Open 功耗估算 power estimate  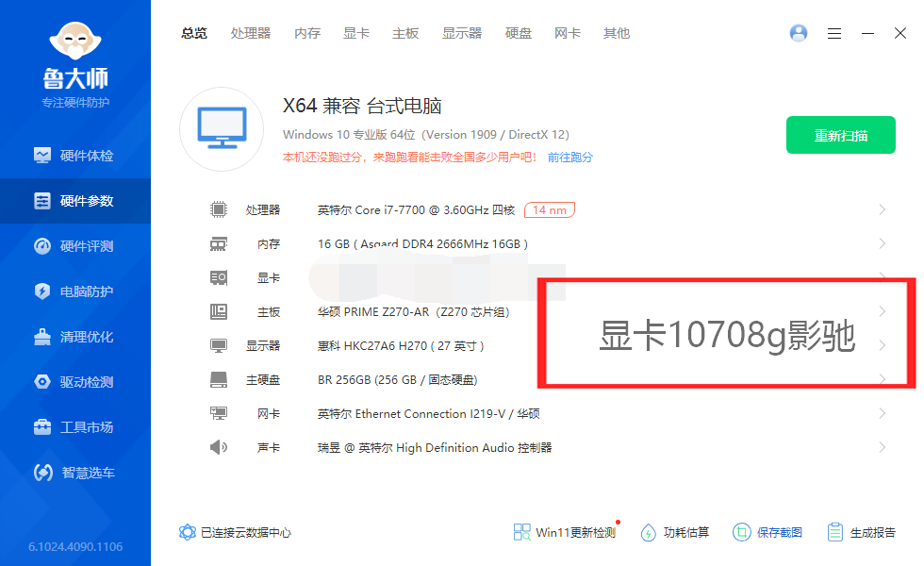[675, 532]
